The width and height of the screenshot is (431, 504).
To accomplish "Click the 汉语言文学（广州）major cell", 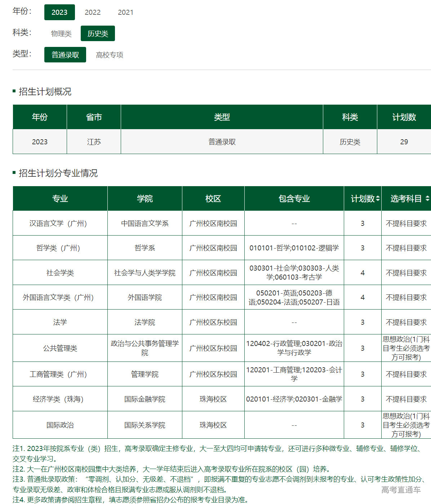I will coord(60,223).
